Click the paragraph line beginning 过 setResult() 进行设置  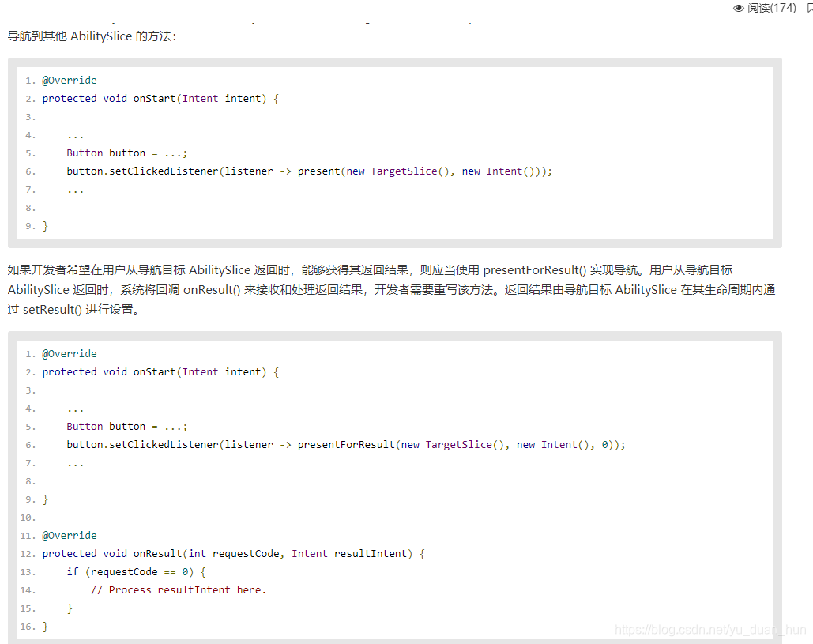pyautogui.click(x=73, y=310)
